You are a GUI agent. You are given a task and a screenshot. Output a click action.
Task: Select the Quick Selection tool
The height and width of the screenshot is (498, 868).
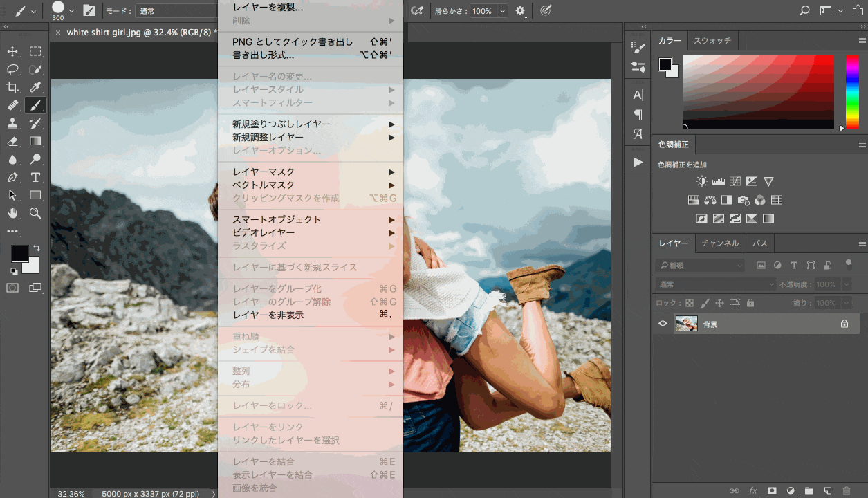tap(35, 69)
